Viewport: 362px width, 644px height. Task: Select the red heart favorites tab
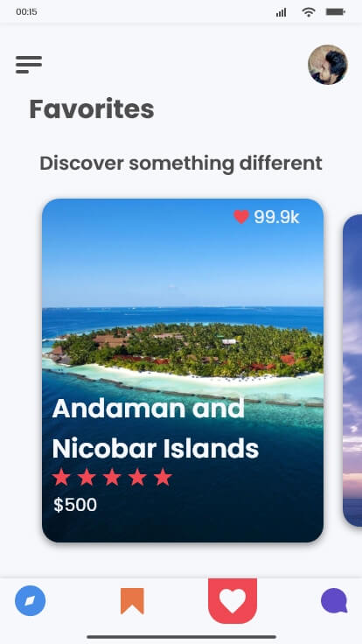[233, 601]
